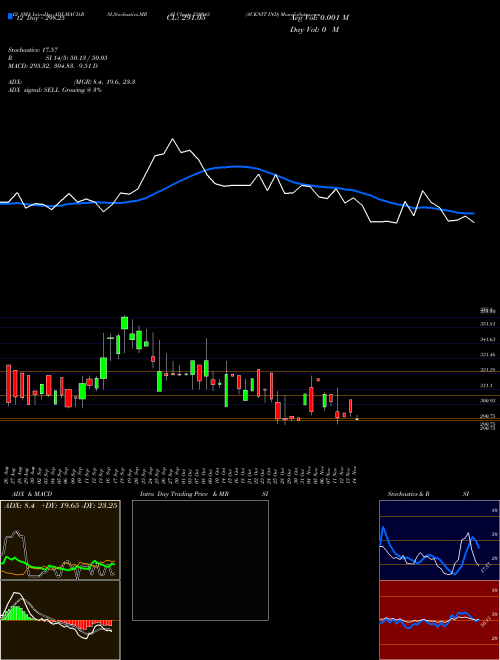Image resolution: width=500 pixels, height=660 pixels.
Task: Click the 'Stochastics & RSI' panel title
Action: [x=428, y=494]
